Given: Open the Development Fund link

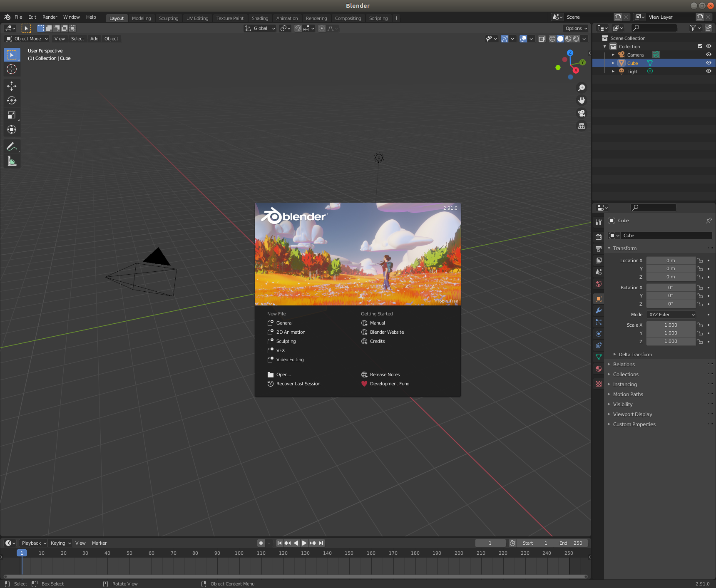Looking at the screenshot, I should 385,384.
